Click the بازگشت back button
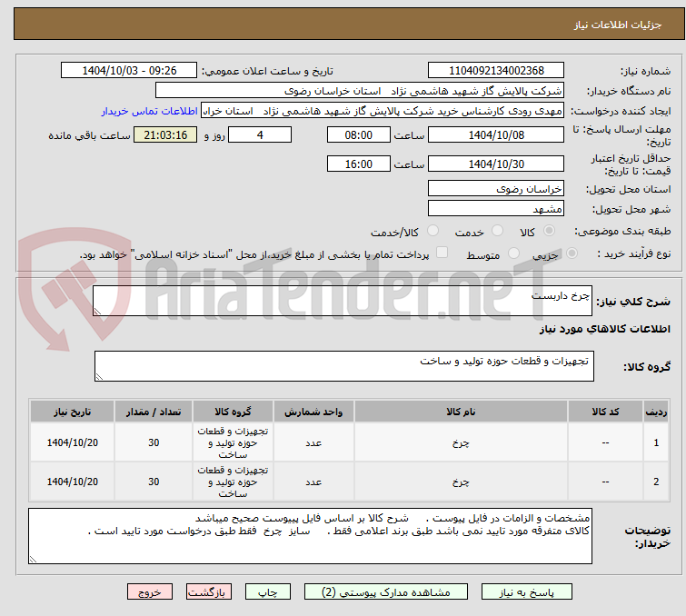 (x=209, y=592)
